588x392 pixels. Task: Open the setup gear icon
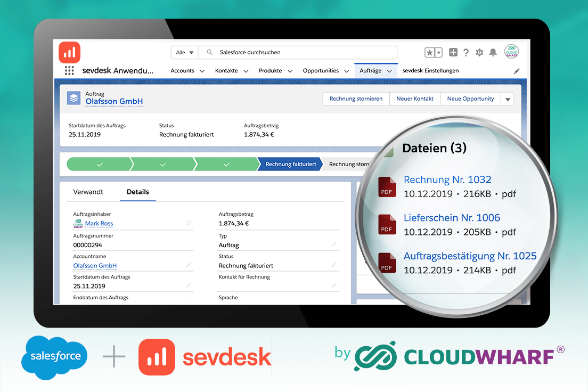pyautogui.click(x=479, y=53)
